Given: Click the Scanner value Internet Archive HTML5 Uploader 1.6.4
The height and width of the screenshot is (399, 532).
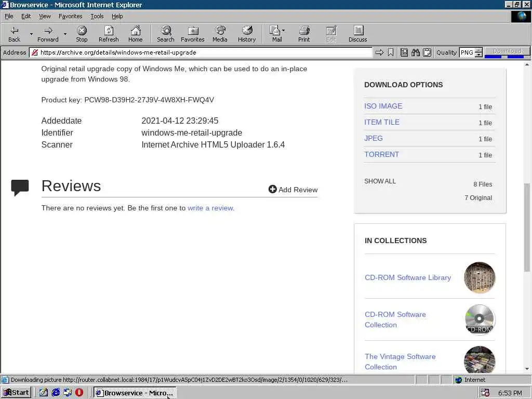Looking at the screenshot, I should [x=213, y=144].
